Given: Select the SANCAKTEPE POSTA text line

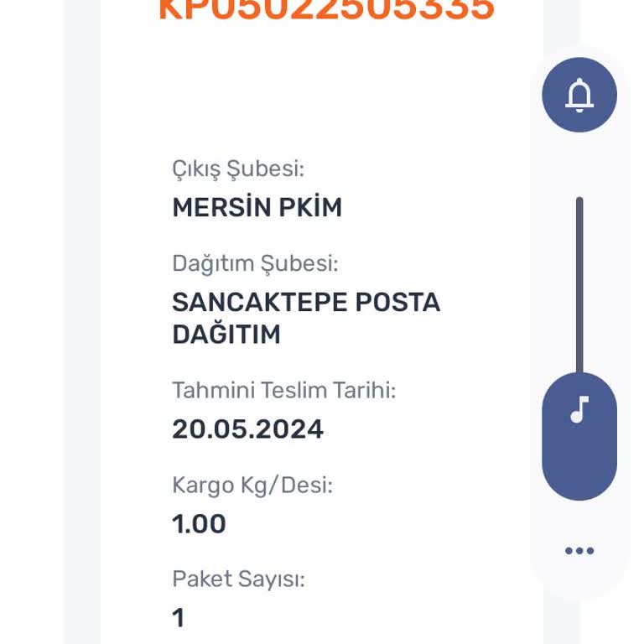Looking at the screenshot, I should pyautogui.click(x=306, y=302).
